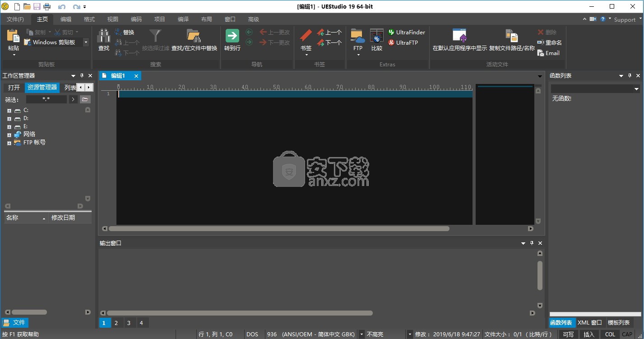Image resolution: width=644 pixels, height=339 pixels.
Task: Click the blue Help question mark icon
Action: click(x=603, y=19)
